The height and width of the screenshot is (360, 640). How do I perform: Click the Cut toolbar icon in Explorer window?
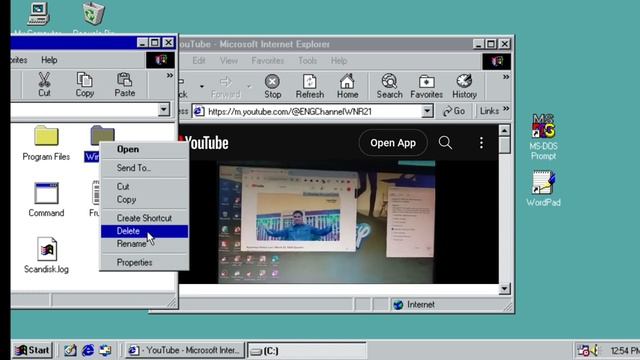pos(44,84)
